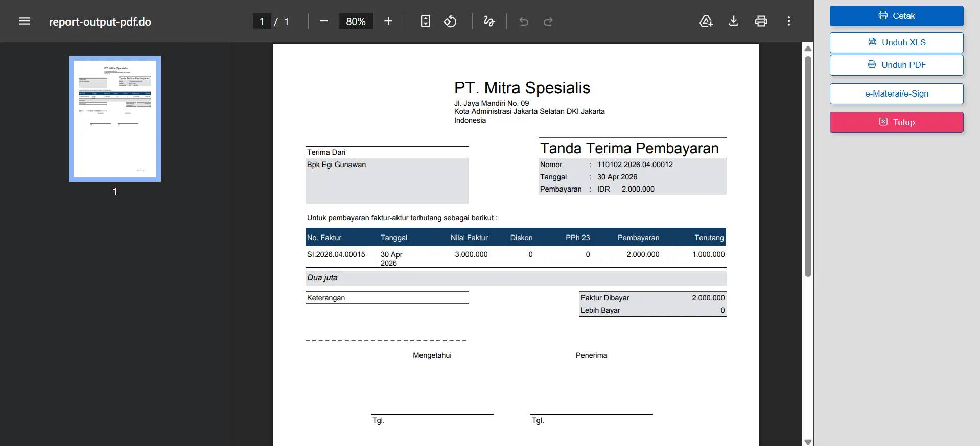Click the Unduh XLS button
Screen dimensions: 980x446
897,42
